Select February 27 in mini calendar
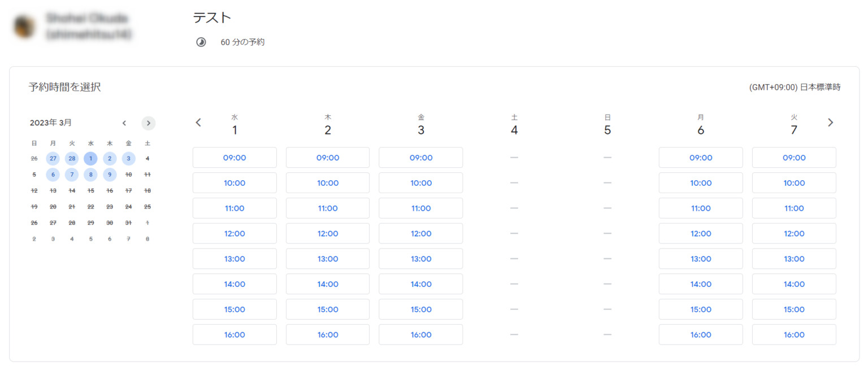This screenshot has height=366, width=868. (53, 159)
